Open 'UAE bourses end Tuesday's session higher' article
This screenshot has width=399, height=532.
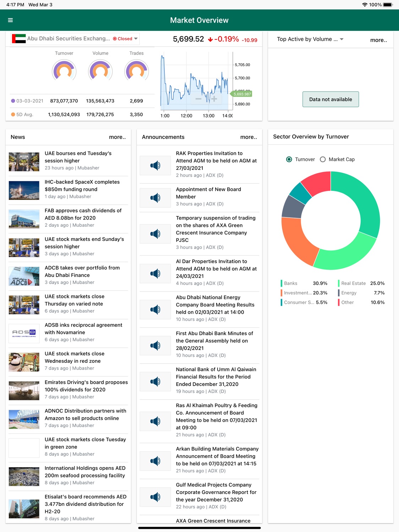click(68, 161)
